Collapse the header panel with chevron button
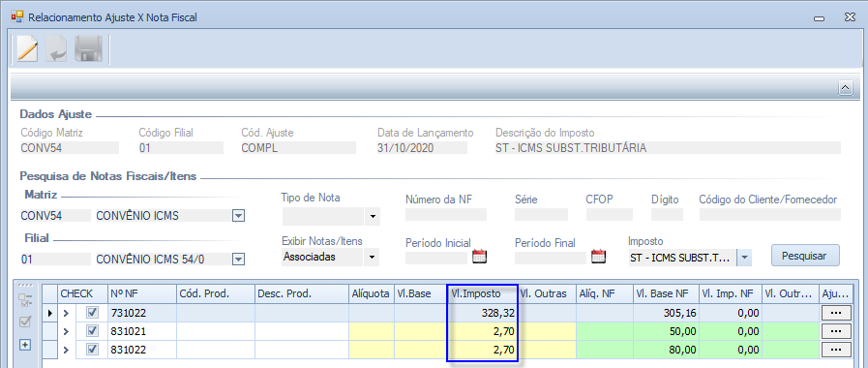Screen dimensions: 868x368 pos(846,87)
